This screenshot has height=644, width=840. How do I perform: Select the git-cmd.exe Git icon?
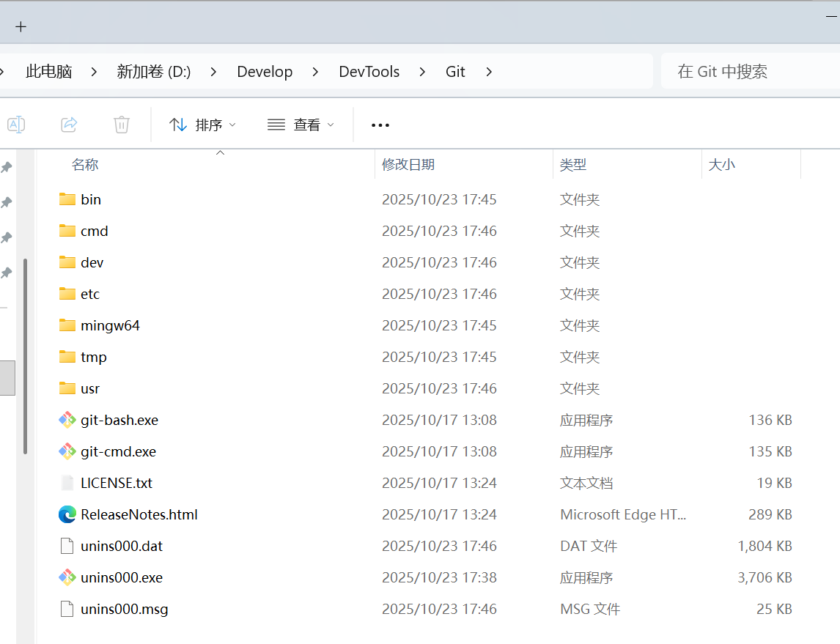(x=67, y=451)
